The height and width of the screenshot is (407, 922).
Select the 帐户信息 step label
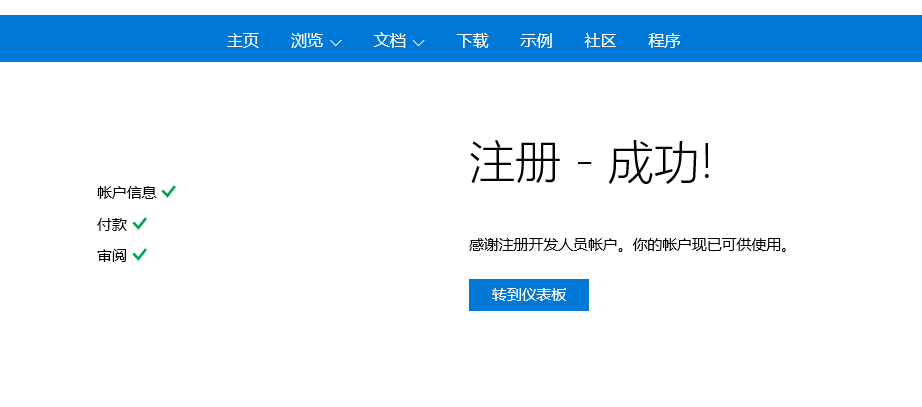[127, 192]
